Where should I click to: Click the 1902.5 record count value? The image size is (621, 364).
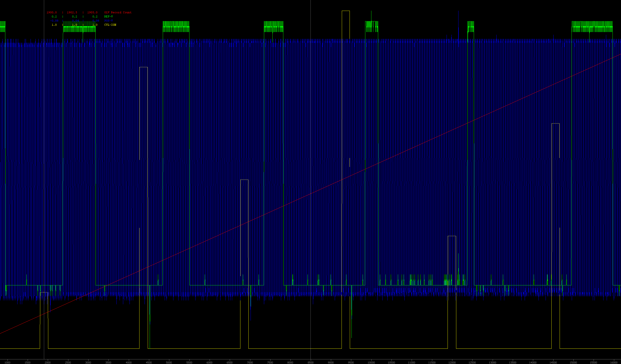tap(72, 12)
